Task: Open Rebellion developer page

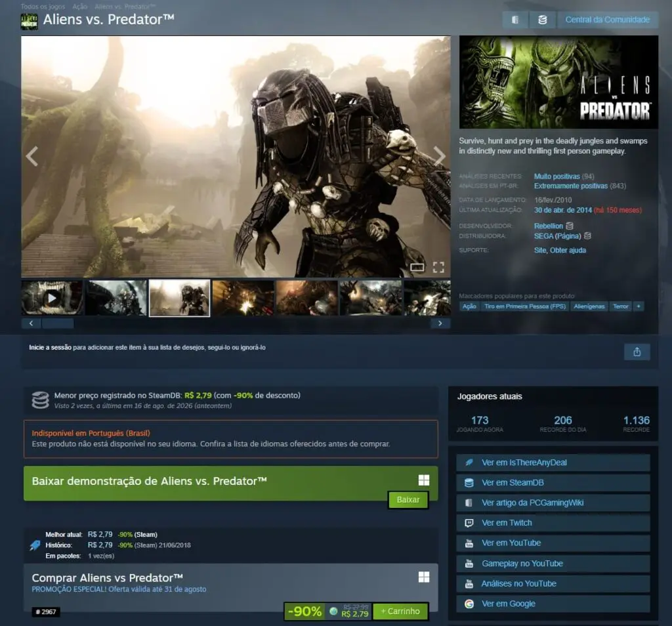Action: coord(548,226)
